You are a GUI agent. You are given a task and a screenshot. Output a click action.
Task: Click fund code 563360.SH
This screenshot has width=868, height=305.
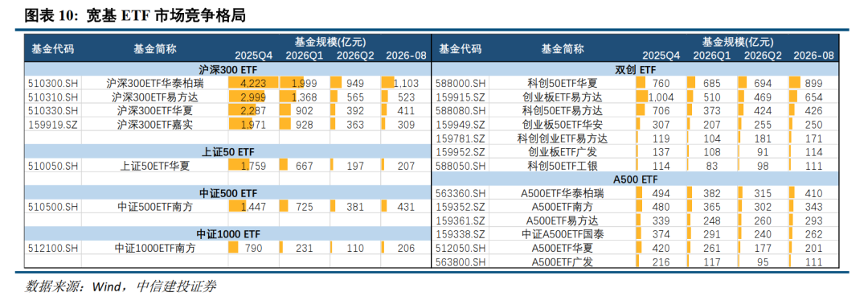point(461,193)
